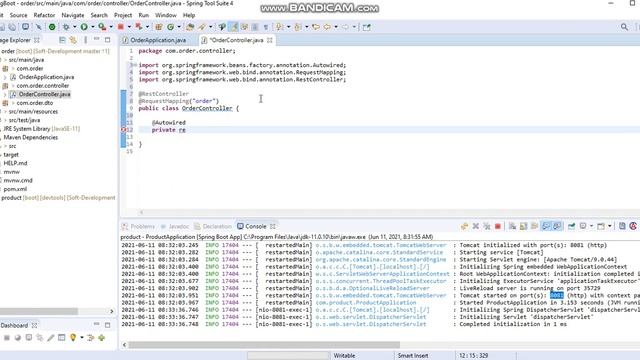Toggle Show Console When Standard Out Changes
The height and width of the screenshot is (360, 640).
pos(546,226)
